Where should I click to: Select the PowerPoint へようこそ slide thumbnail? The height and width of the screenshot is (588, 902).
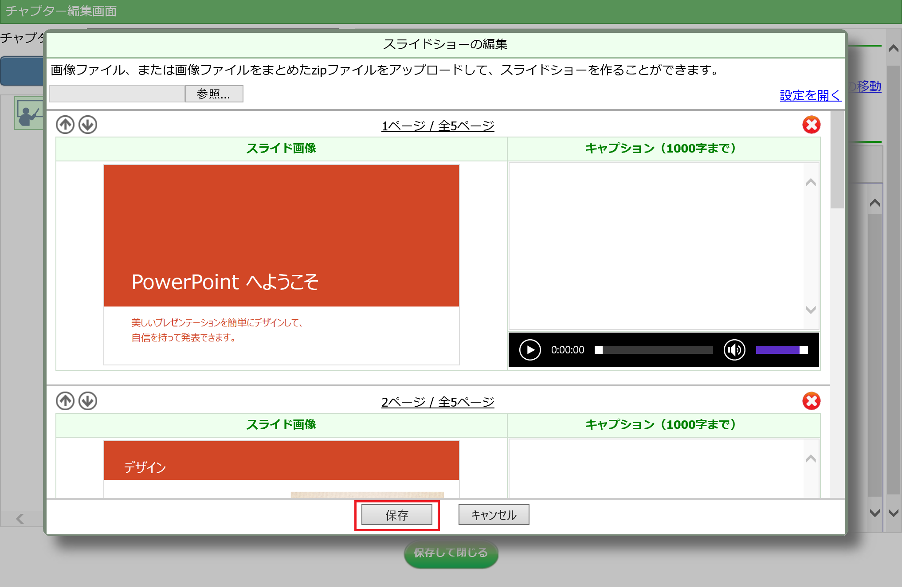(282, 265)
